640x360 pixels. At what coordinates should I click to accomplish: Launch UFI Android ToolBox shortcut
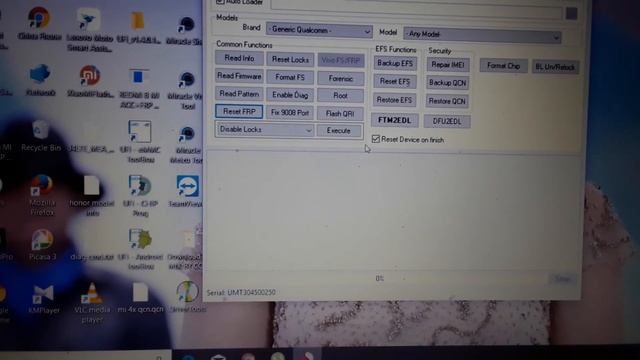coord(141,248)
